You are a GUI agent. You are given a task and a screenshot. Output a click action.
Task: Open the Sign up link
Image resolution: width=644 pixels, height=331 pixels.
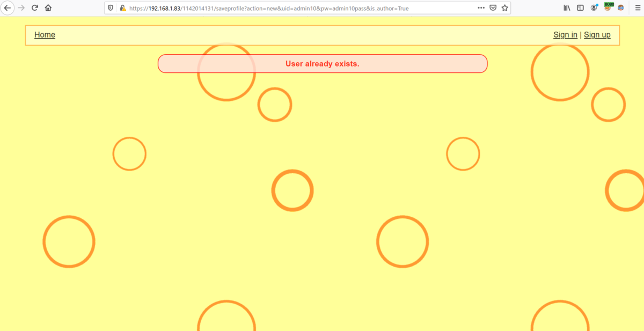[x=597, y=35]
